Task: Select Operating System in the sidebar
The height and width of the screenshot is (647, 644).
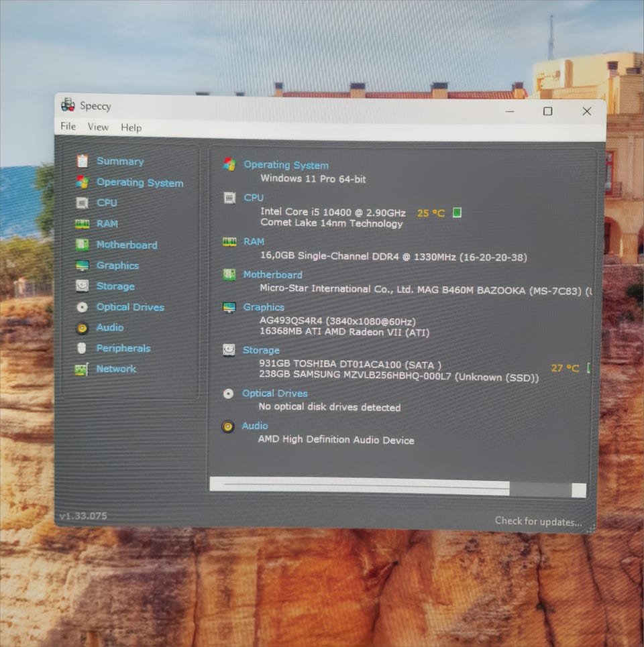Action: 140,182
